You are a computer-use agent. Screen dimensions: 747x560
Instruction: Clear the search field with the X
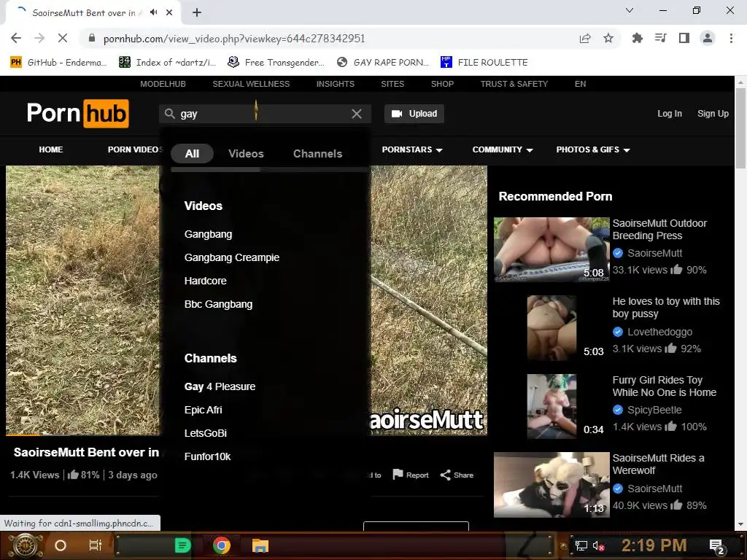click(356, 114)
